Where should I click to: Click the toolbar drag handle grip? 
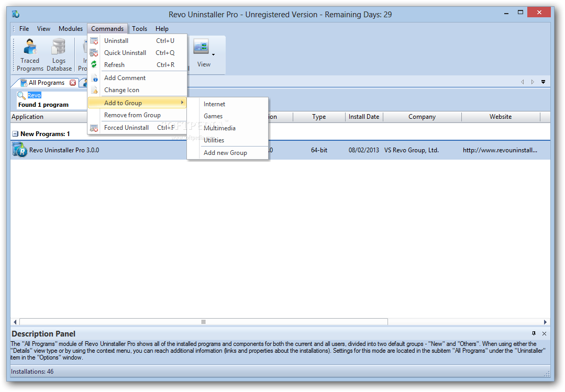(x=14, y=55)
